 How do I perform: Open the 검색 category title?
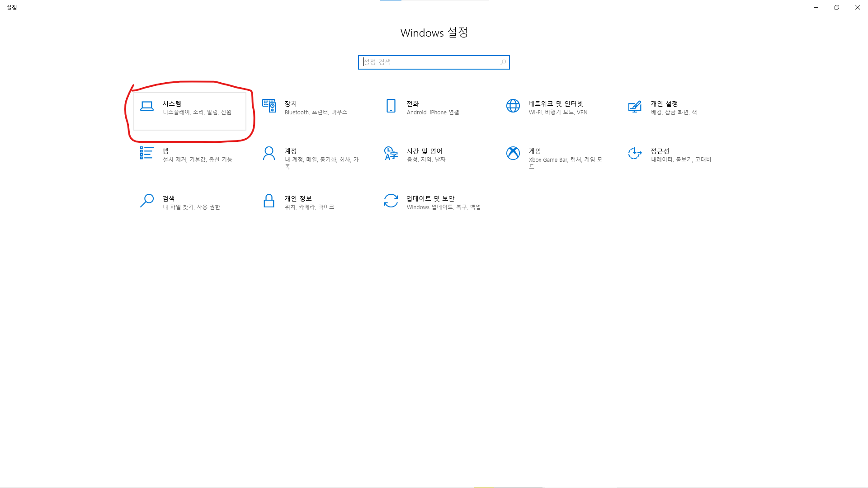(x=169, y=198)
